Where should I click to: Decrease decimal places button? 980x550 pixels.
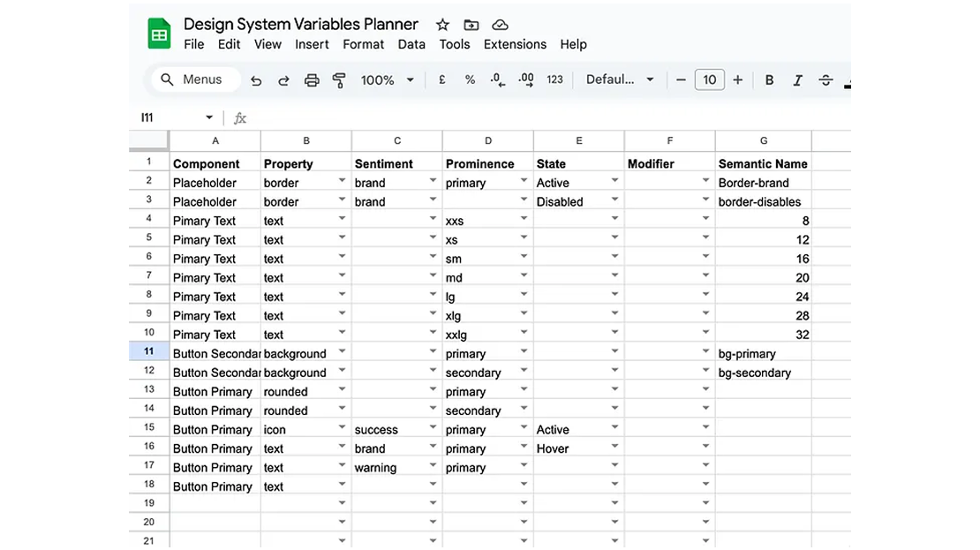coord(497,79)
